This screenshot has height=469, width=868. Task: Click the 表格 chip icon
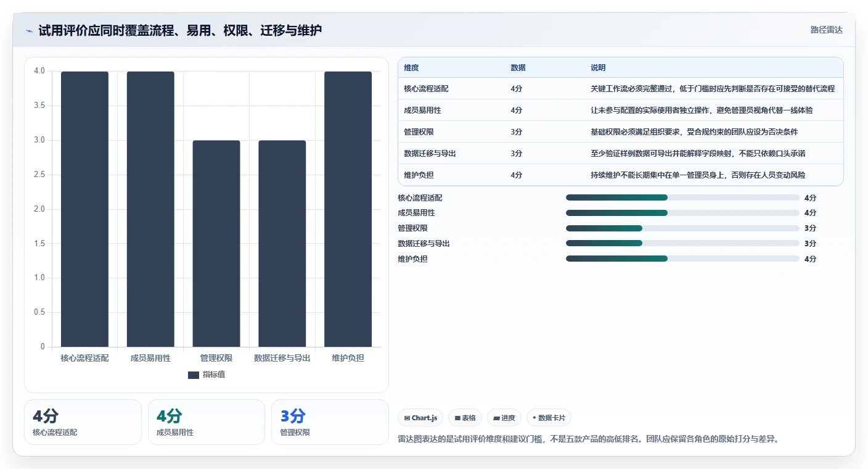[457, 418]
